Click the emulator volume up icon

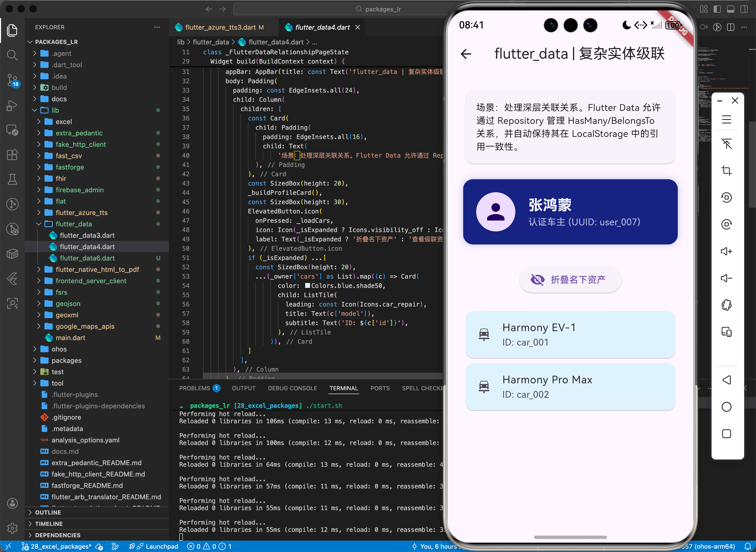(x=726, y=251)
